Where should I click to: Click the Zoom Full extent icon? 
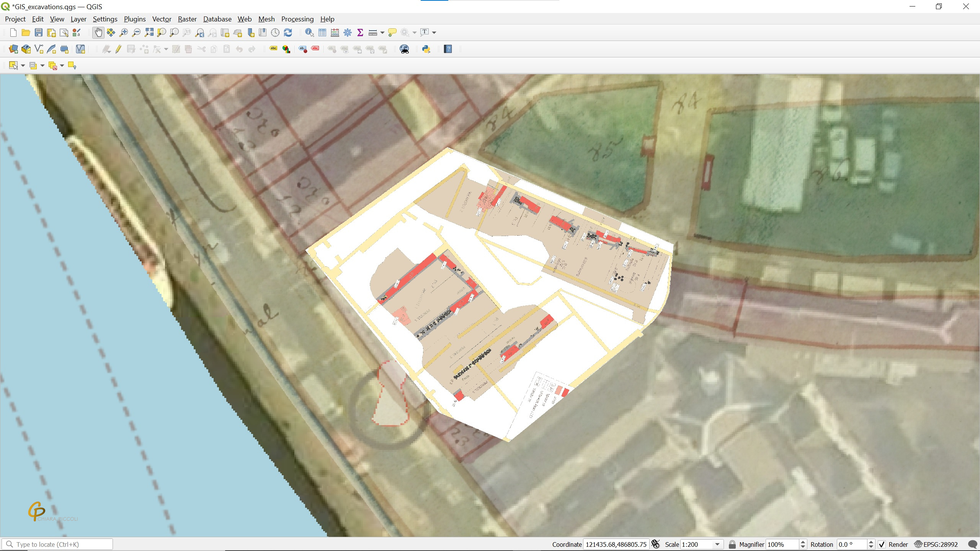pyautogui.click(x=149, y=33)
